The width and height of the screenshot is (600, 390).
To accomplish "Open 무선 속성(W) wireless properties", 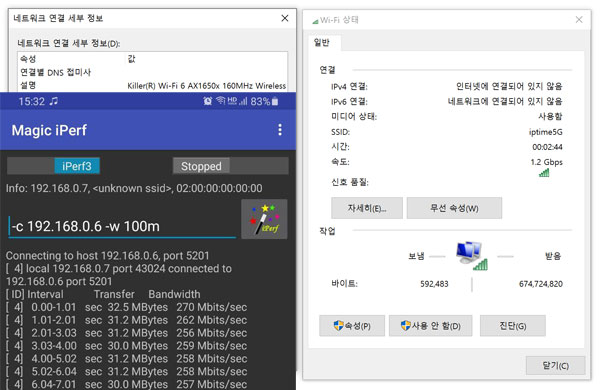I will tap(454, 208).
